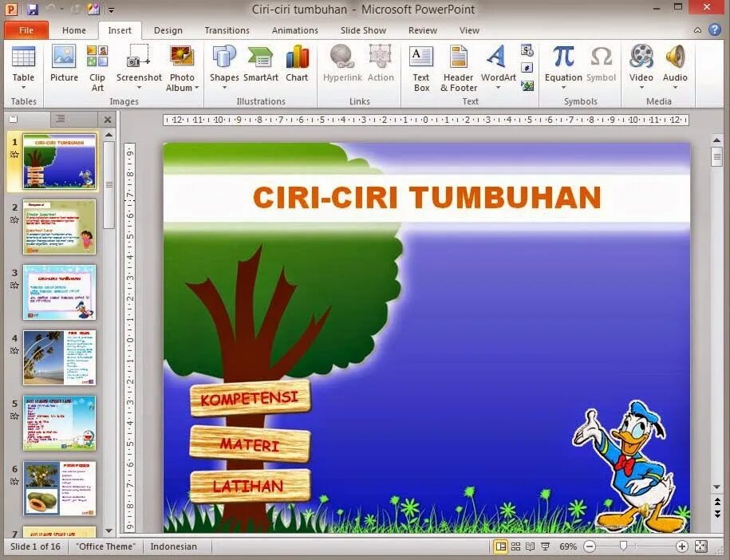
Task: Expand Shapes dropdown arrow
Action: [x=224, y=88]
